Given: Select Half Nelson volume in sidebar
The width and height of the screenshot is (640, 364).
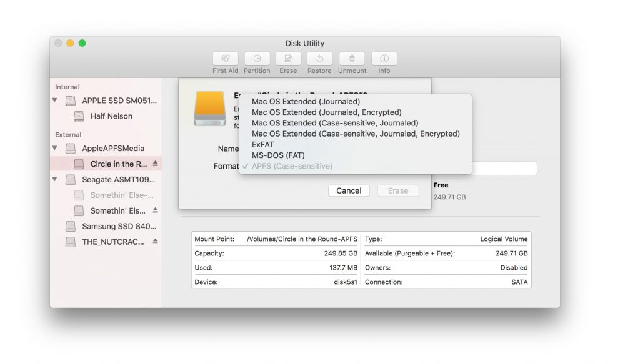Looking at the screenshot, I should pyautogui.click(x=111, y=116).
